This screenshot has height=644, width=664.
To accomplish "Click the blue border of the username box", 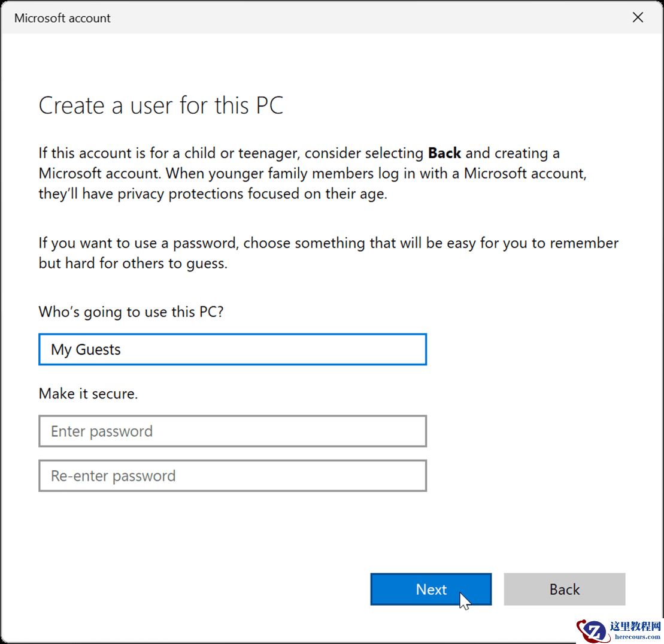I will click(x=232, y=335).
